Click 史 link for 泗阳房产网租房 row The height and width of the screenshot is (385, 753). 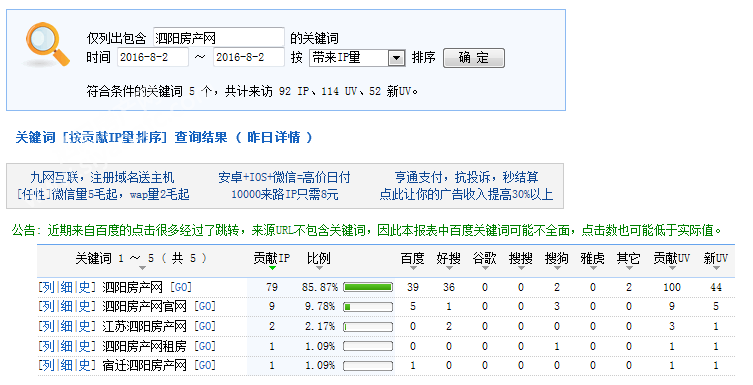(x=85, y=346)
